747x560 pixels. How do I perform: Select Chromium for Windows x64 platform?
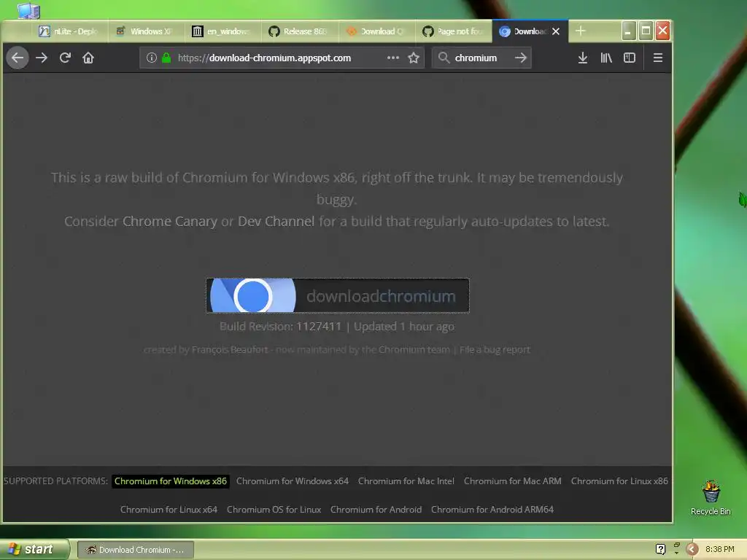pos(293,481)
